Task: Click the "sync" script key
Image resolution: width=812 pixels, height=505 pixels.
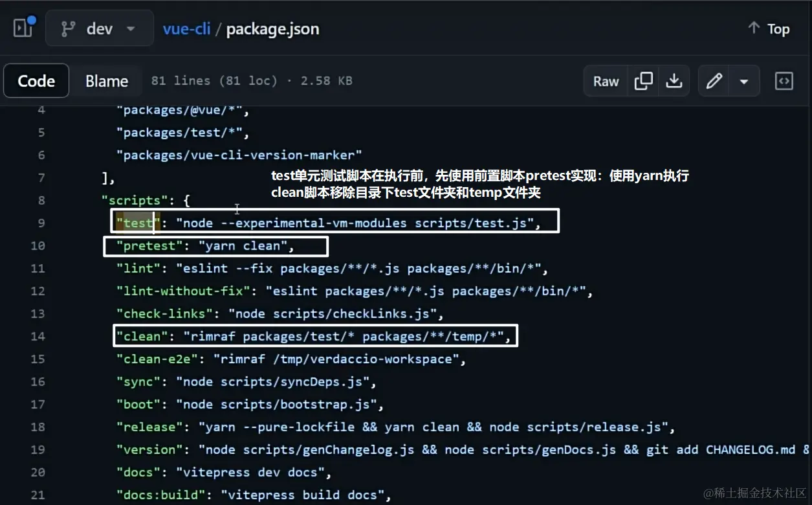Action: coord(138,382)
